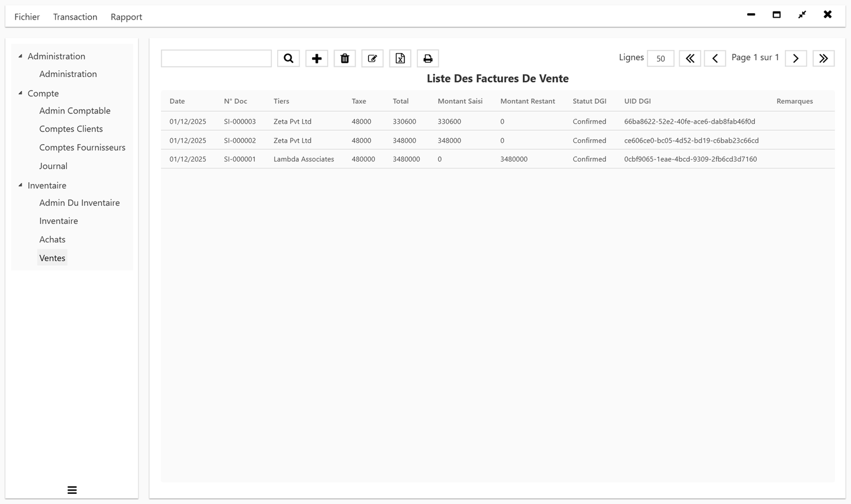Image resolution: width=851 pixels, height=504 pixels.
Task: Open the Rapport menu
Action: pos(126,16)
